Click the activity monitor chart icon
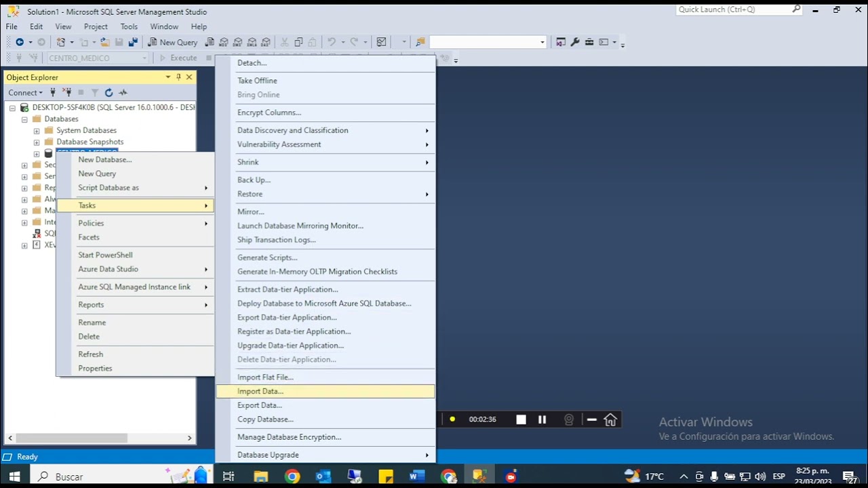 click(x=381, y=42)
